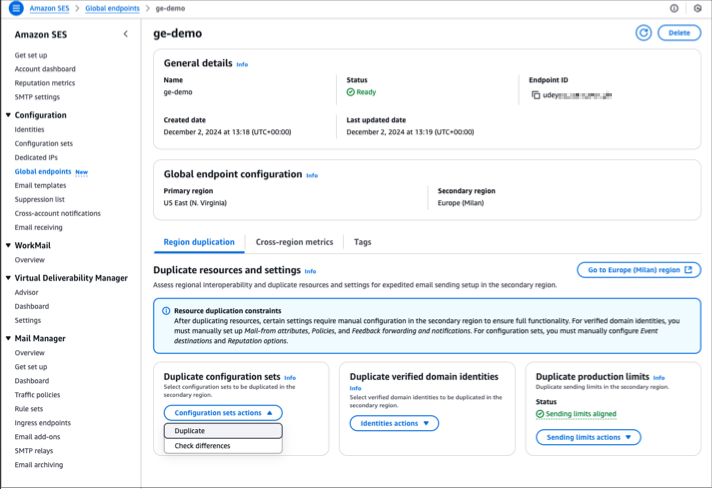
Task: Open Reputation metrics in sidebar
Action: click(44, 83)
